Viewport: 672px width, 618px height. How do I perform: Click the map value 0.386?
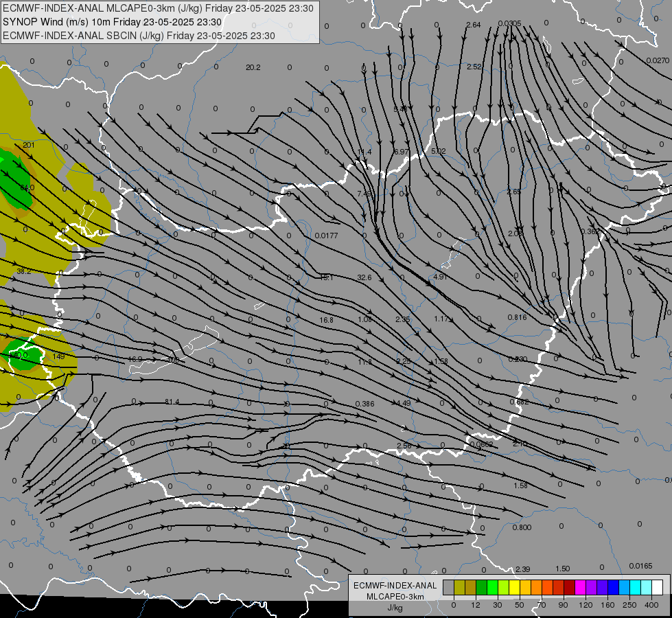pyautogui.click(x=364, y=404)
